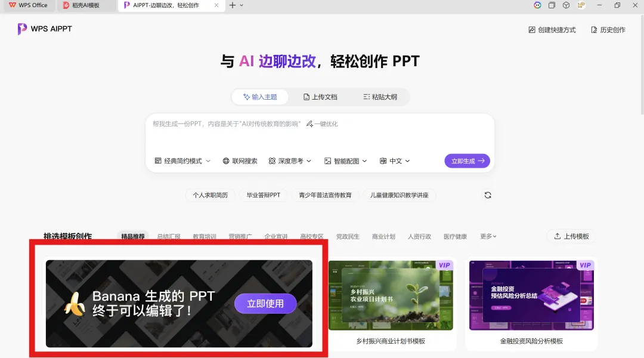Select 商业计划 category
This screenshot has width=644, height=358.
tap(383, 237)
